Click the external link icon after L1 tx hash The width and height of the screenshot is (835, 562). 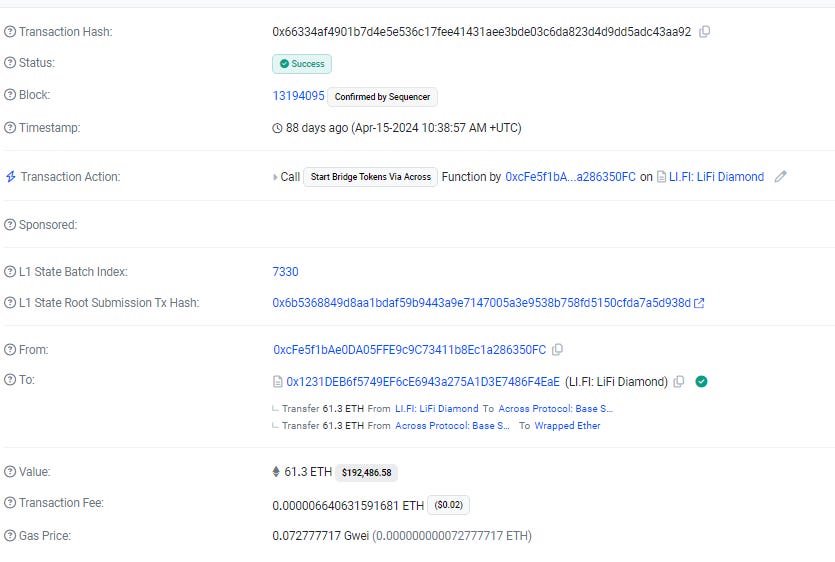[699, 303]
